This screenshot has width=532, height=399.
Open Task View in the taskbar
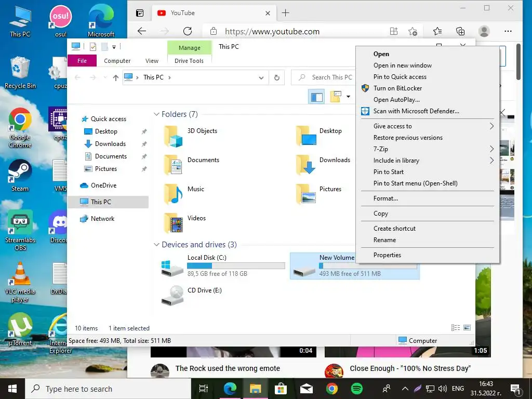coord(204,389)
